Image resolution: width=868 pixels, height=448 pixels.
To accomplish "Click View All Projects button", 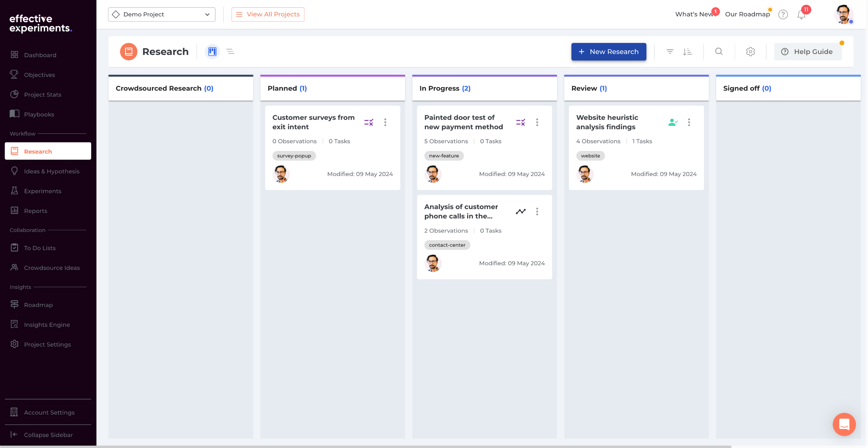I will [268, 14].
